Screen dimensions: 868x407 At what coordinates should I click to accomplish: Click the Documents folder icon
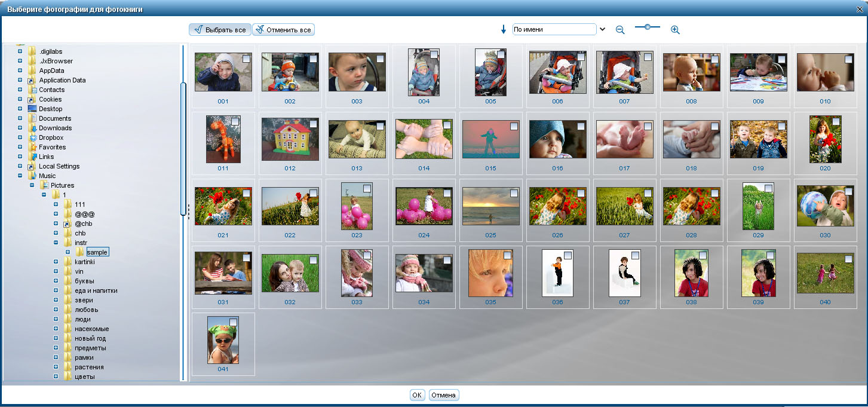(x=33, y=118)
